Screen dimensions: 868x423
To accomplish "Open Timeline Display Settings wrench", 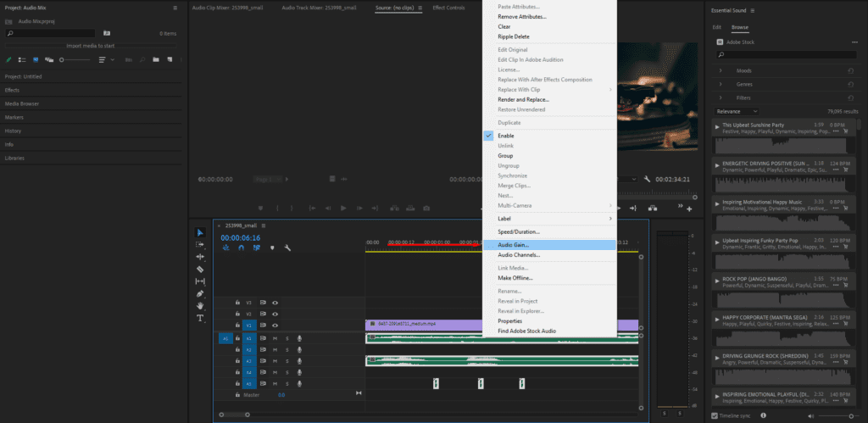I will 287,248.
